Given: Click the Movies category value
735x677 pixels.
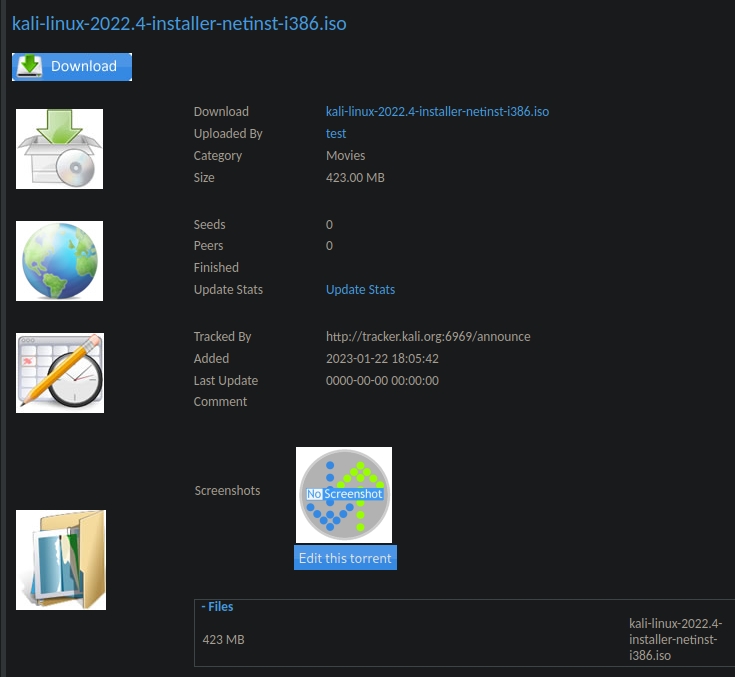Looking at the screenshot, I should [345, 156].
